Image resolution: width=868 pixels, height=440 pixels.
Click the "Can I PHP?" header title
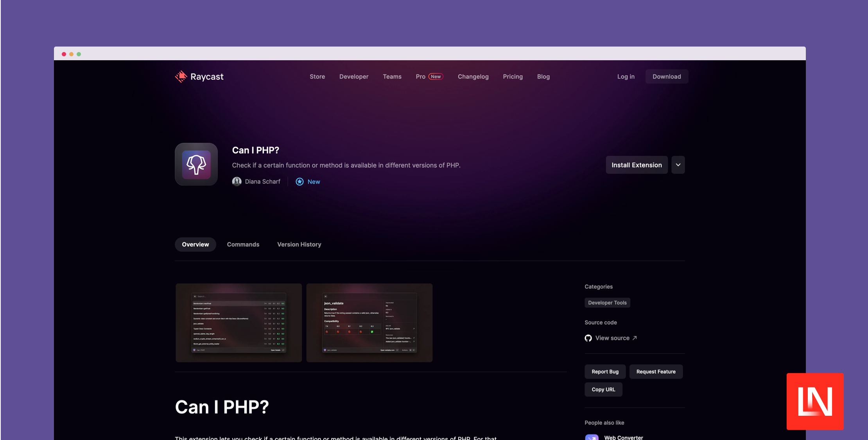[x=255, y=150]
